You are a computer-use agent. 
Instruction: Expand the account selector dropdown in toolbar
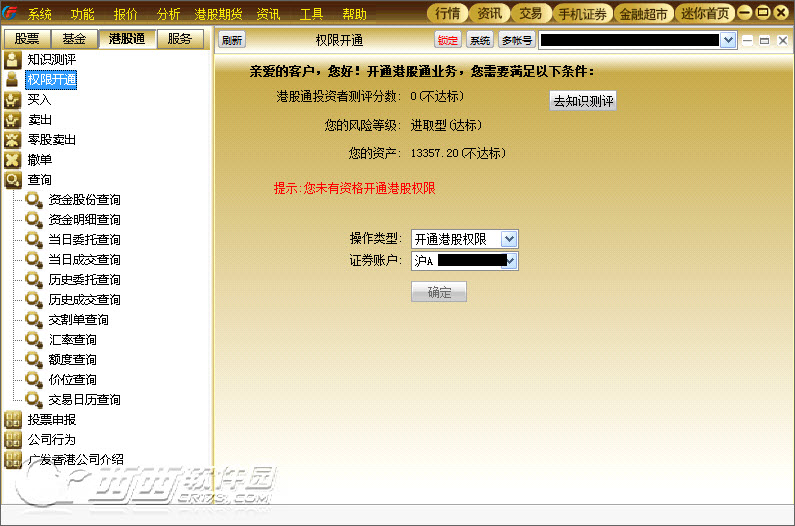(x=729, y=40)
